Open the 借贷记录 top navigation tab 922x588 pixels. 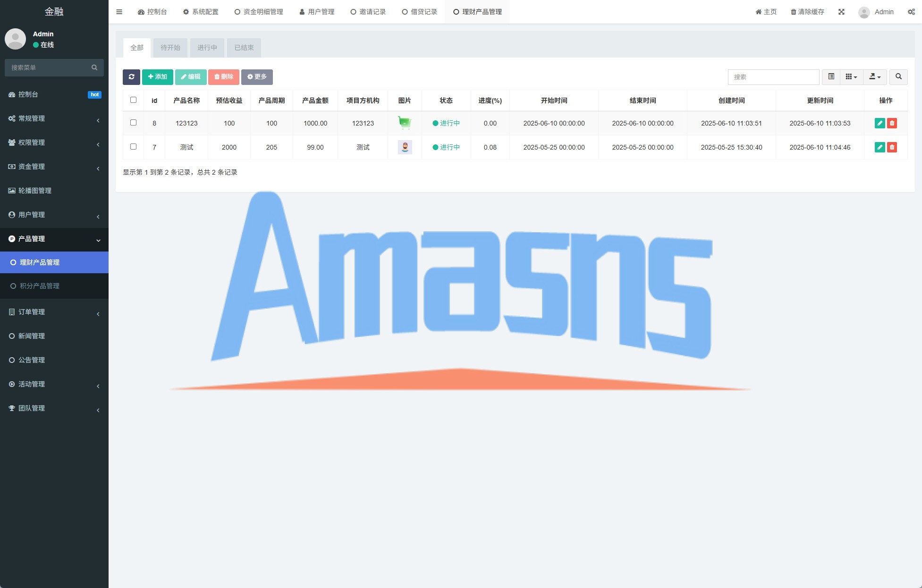pos(420,12)
